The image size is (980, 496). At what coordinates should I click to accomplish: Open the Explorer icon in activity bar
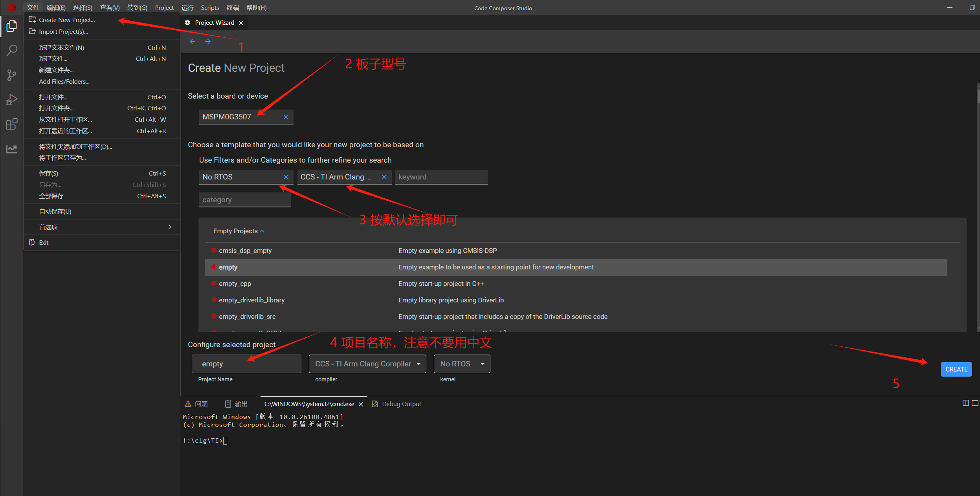click(x=12, y=26)
